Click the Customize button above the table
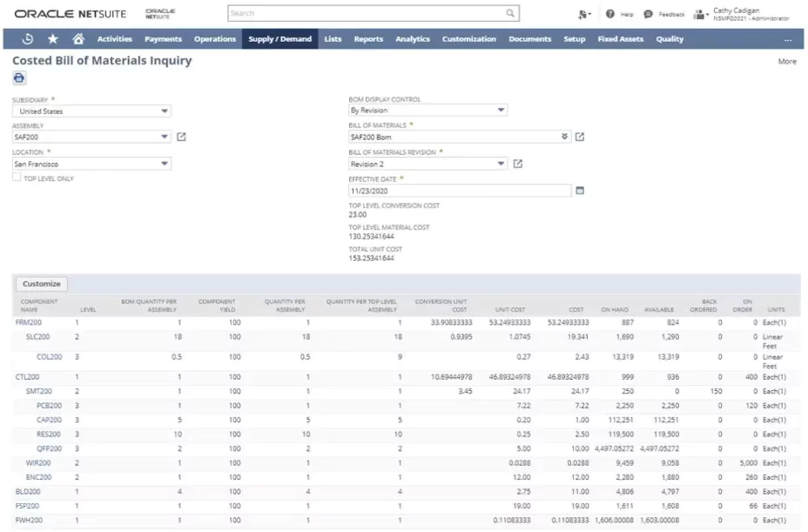Image resolution: width=808 pixels, height=532 pixels. point(43,284)
